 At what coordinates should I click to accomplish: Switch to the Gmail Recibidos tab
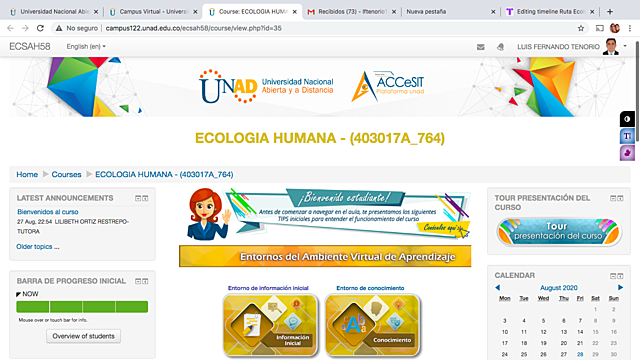point(351,11)
